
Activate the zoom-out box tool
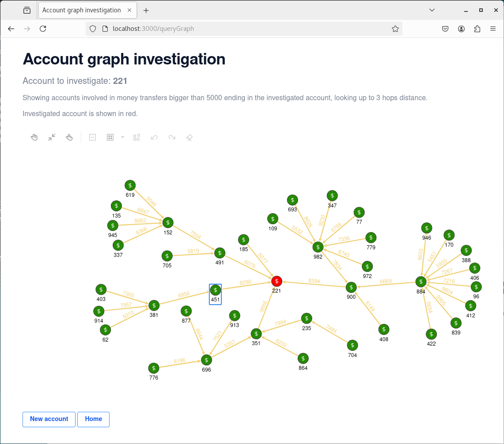pyautogui.click(x=92, y=137)
